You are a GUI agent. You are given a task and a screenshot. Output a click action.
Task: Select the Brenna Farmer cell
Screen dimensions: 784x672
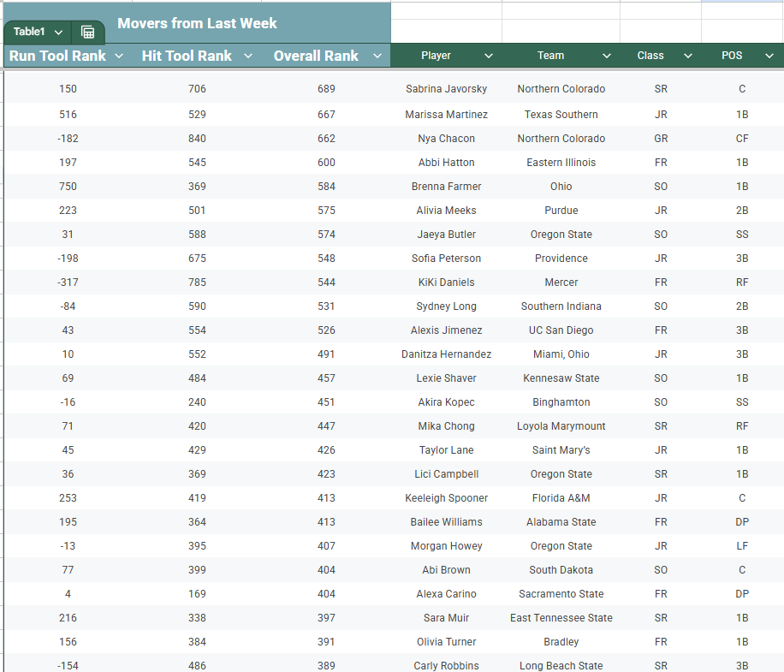pos(446,187)
